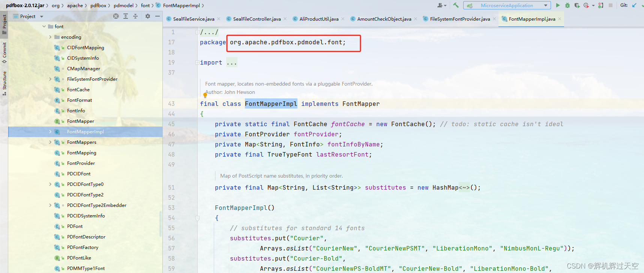This screenshot has height=273, width=644.
Task: Select CMapManager in project tree
Action: tap(84, 68)
